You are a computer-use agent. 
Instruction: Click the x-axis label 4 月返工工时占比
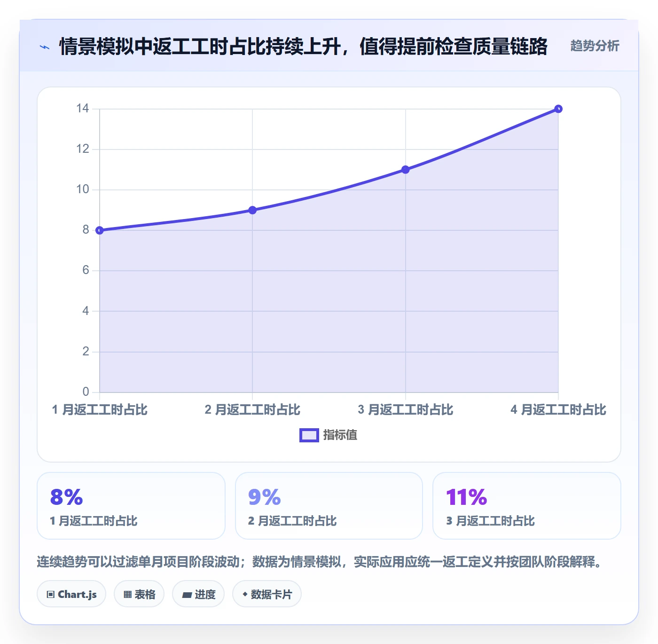pos(558,410)
